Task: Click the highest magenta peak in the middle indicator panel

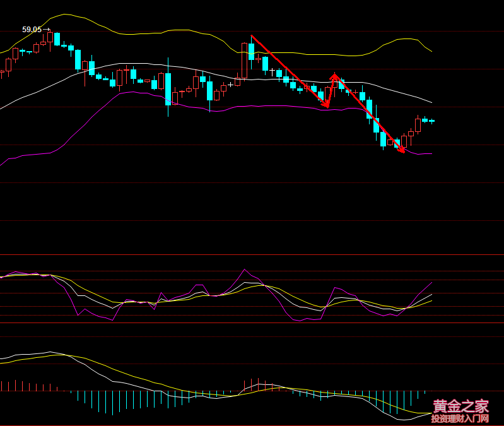Action: pyautogui.click(x=245, y=270)
